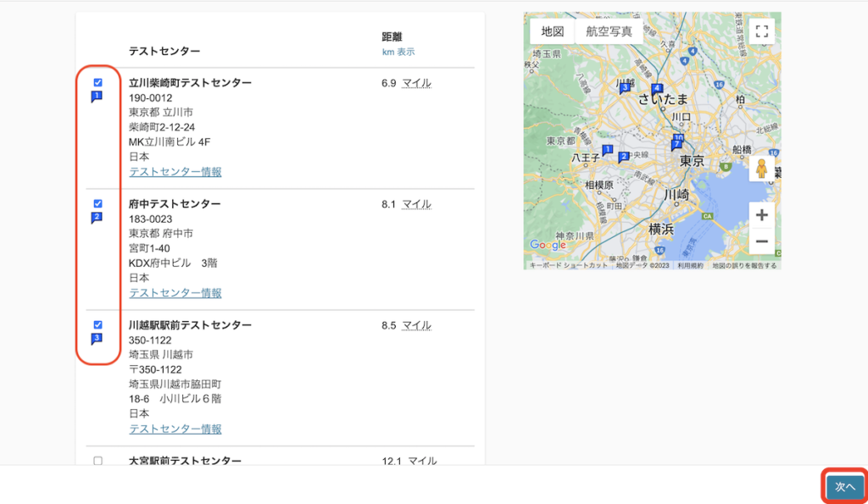Toggle fullscreen view on the map
The image size is (868, 504).
[x=761, y=30]
